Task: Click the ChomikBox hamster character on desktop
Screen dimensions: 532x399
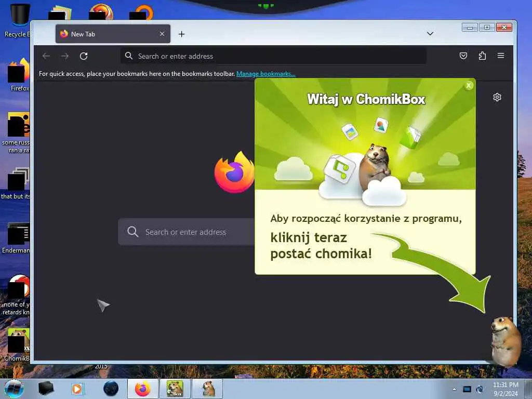Action: point(506,341)
